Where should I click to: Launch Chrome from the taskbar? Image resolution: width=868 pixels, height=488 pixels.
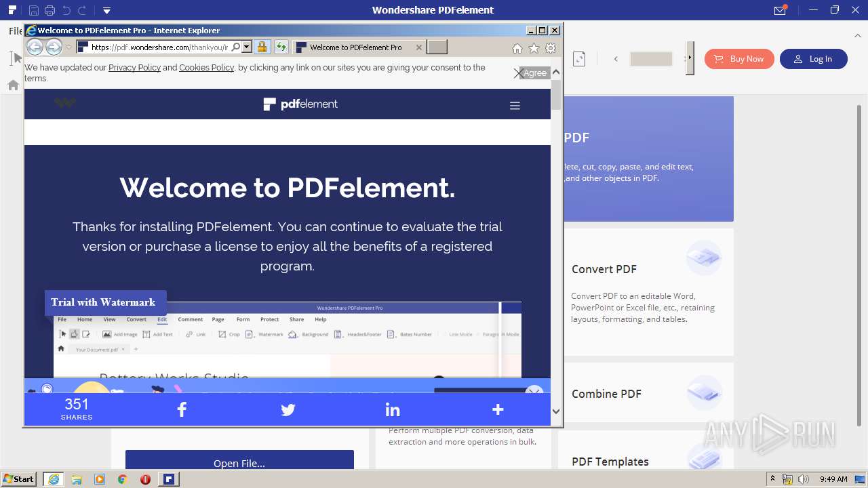pyautogui.click(x=122, y=479)
